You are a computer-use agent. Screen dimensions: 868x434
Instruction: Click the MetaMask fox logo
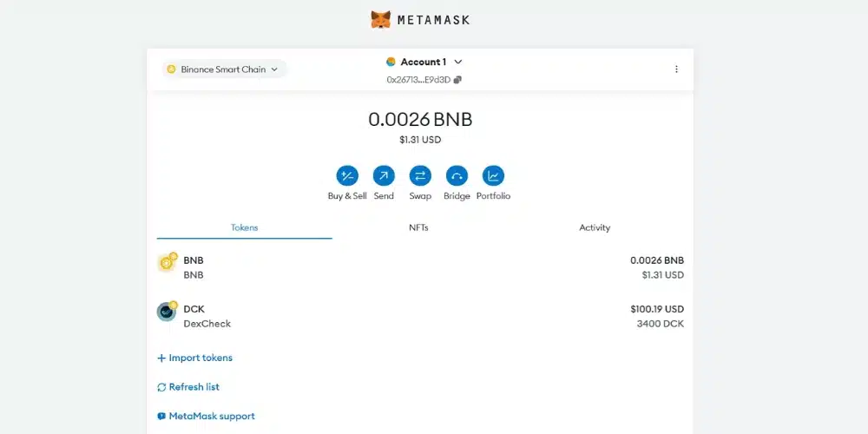click(380, 20)
